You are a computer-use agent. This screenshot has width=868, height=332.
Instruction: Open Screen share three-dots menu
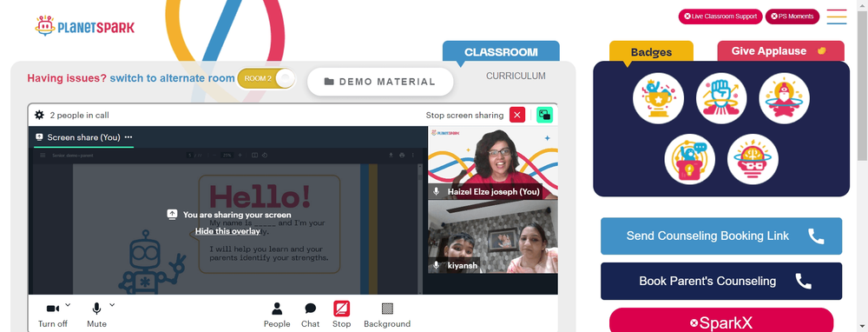(128, 137)
